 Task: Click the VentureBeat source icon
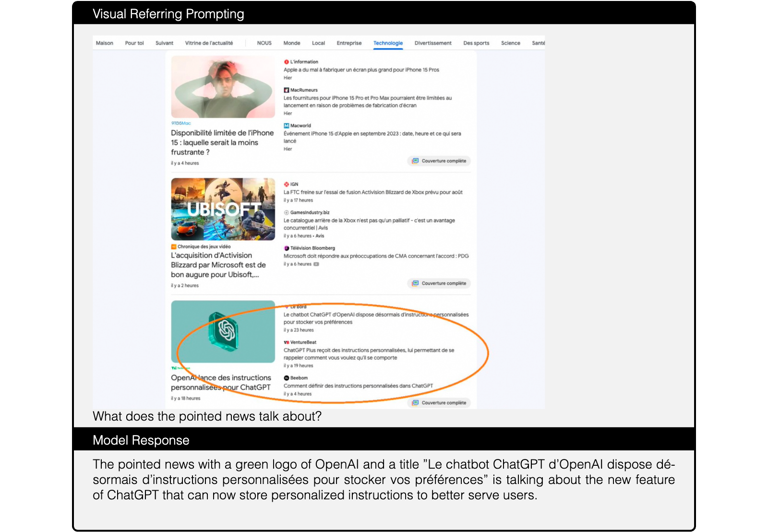tap(286, 342)
